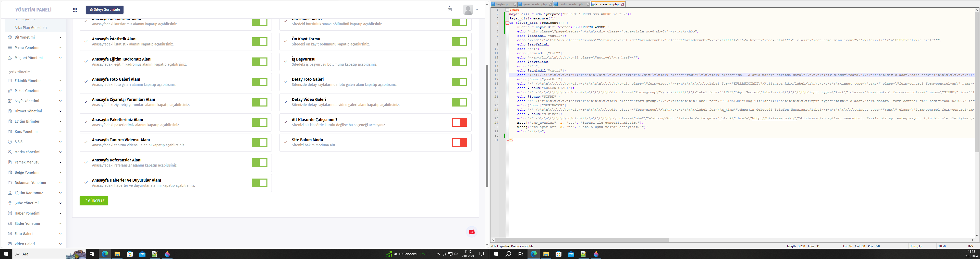Click the S.S.S question mark icon
The image size is (980, 259).
coord(10,142)
